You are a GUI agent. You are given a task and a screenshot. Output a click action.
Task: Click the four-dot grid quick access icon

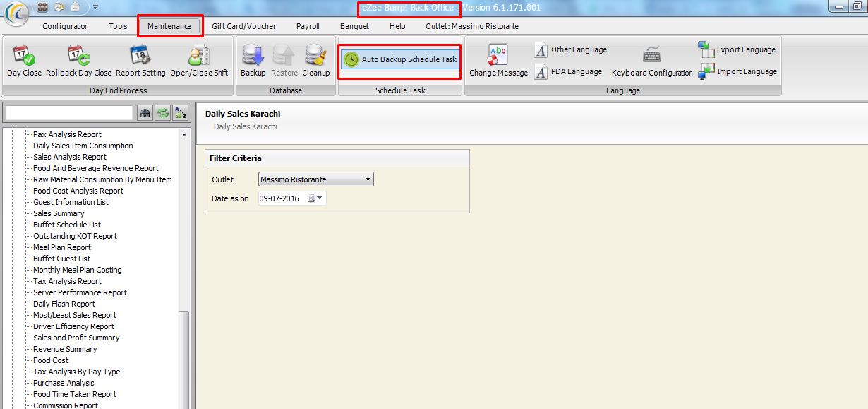coord(42,6)
